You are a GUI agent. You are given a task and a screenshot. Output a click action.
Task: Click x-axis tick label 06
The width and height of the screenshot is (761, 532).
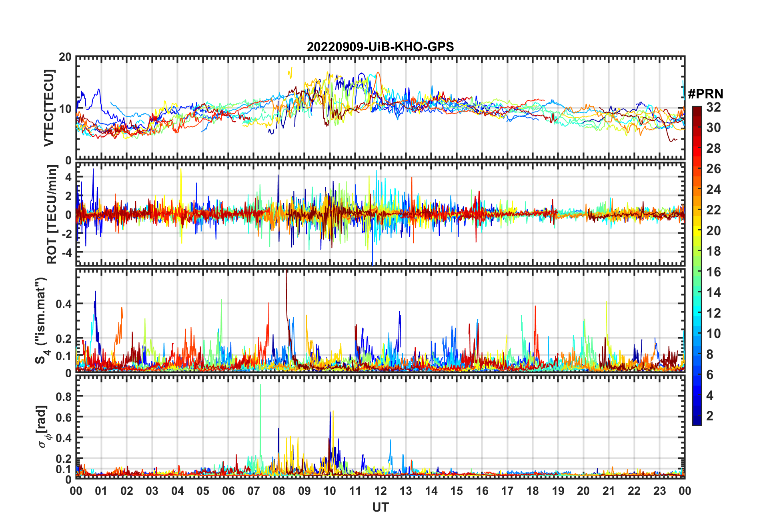[228, 491]
